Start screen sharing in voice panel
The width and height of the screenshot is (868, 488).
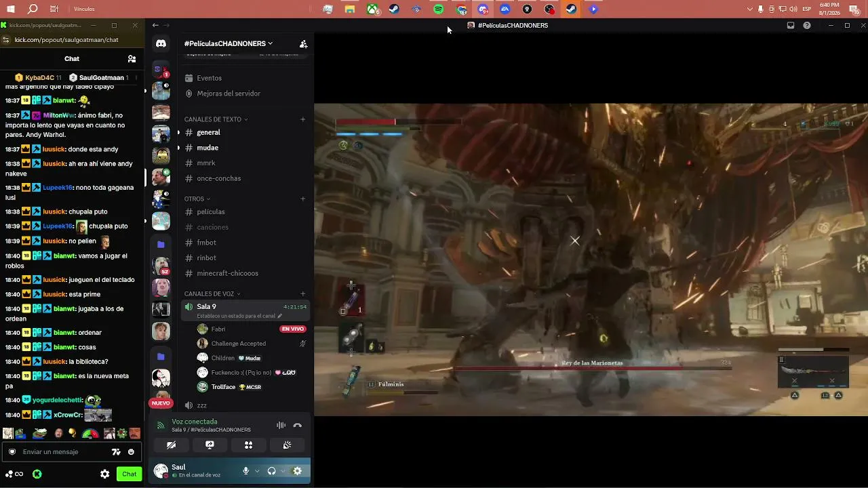[210, 445]
